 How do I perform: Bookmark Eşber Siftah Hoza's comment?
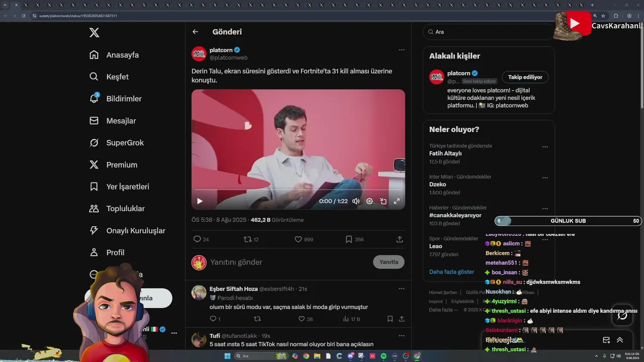click(x=390, y=319)
